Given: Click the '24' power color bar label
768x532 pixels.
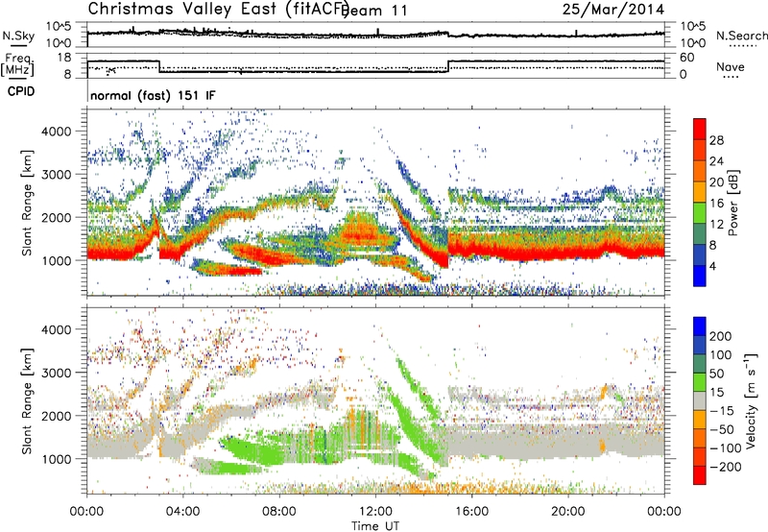Looking at the screenshot, I should tap(716, 161).
